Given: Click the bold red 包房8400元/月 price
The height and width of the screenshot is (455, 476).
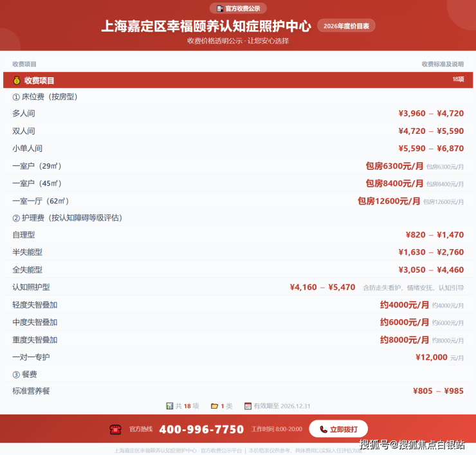Looking at the screenshot, I should coord(394,183).
